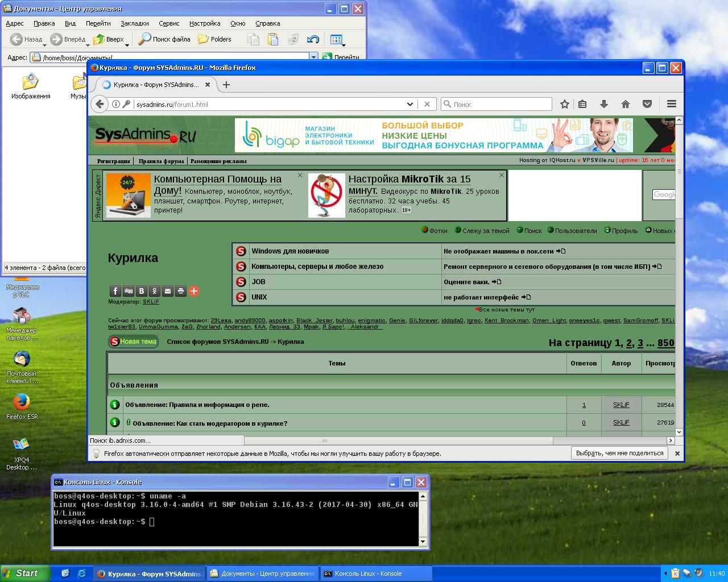Image resolution: width=728 pixels, height=582 pixels.
Task: Share forum via VK icon
Action: point(142,291)
